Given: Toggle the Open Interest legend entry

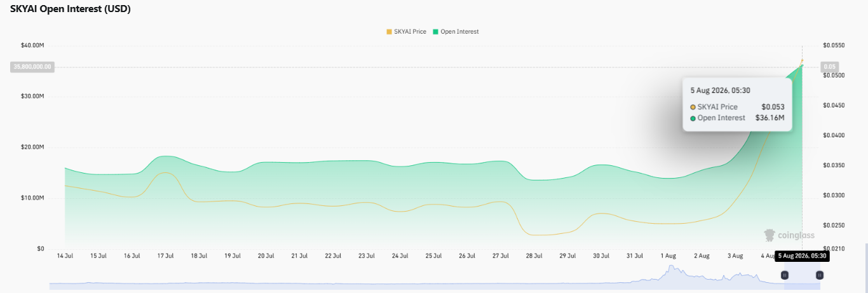Looking at the screenshot, I should click(x=456, y=31).
